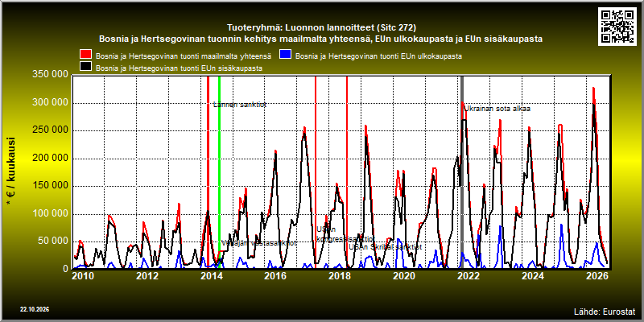Viewport: 644px width, 322px height.
Task: Click the y-axis title '€ / kuukausi'
Action: [x=10, y=171]
